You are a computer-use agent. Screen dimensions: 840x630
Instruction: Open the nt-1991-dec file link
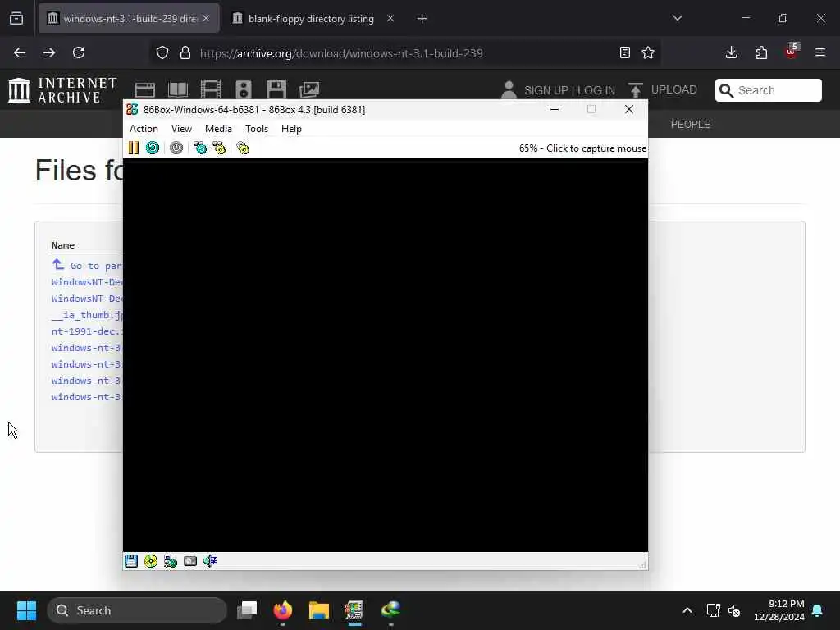tap(87, 331)
